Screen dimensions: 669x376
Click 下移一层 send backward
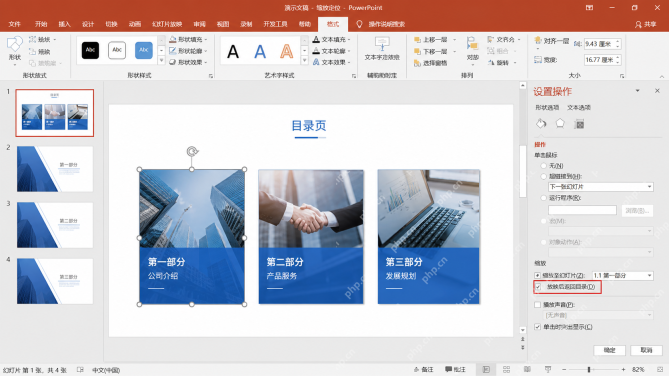pos(430,52)
